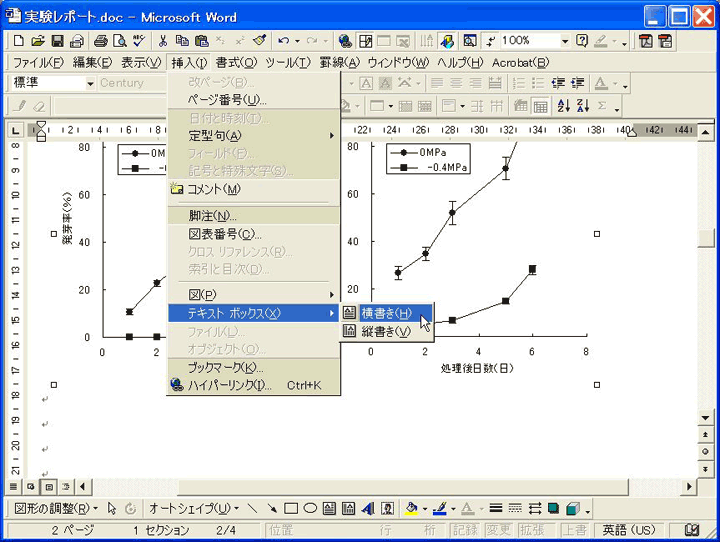720x542 pixels.
Task: Select the Oval drawing tool
Action: [310, 508]
